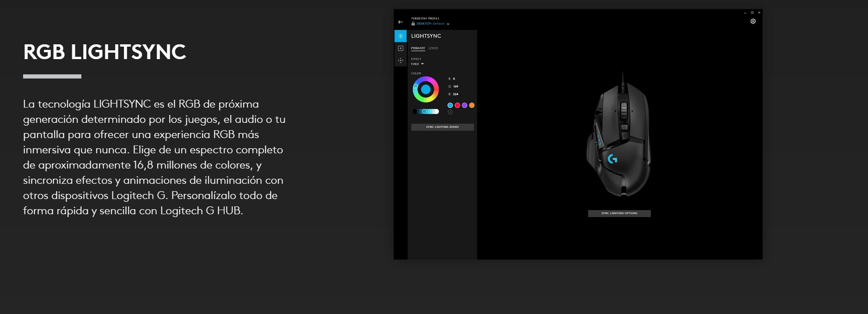This screenshot has height=314, width=868.
Task: Open the Sensitivity DPI crosshair sidebar icon
Action: pos(400,60)
